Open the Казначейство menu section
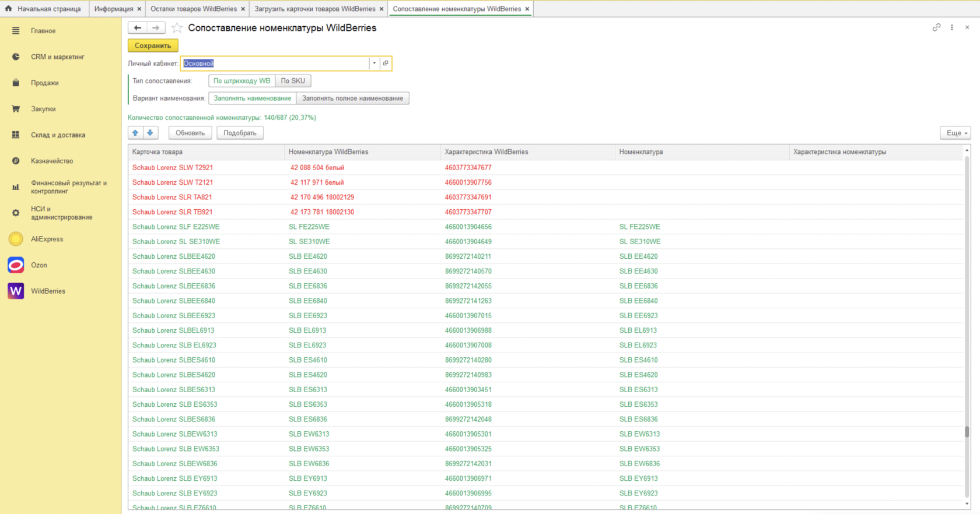The width and height of the screenshot is (980, 514). pos(52,161)
